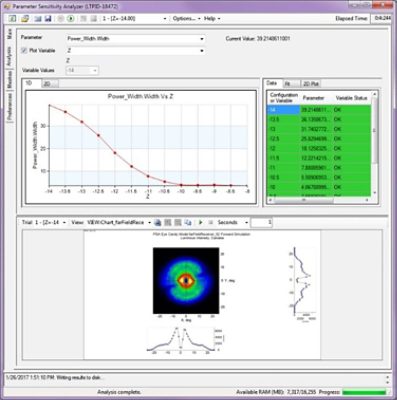Image resolution: width=397 pixels, height=400 pixels.
Task: Click the New analysis icon in top toolbar
Action: coord(12,19)
